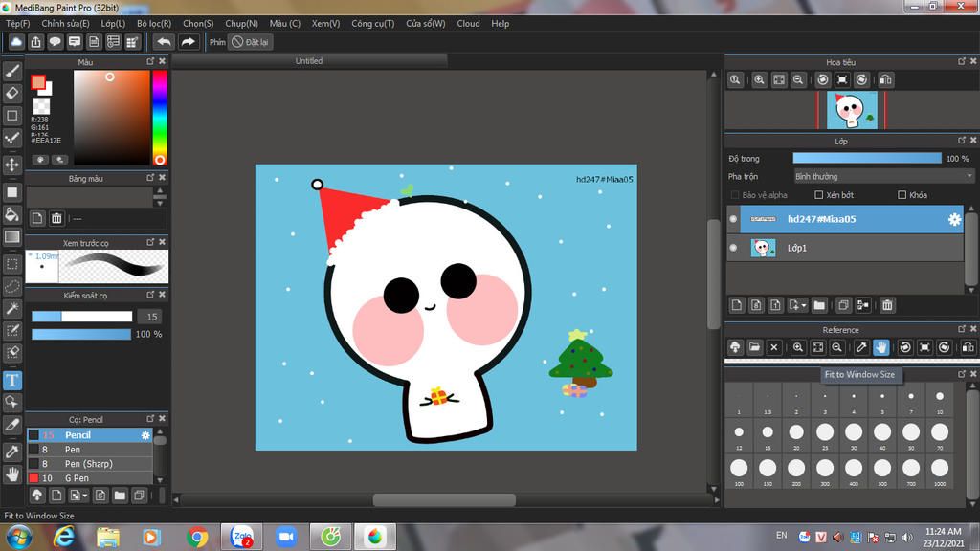Open the Pha trộn blend mode dropdown
The width and height of the screenshot is (980, 551).
883,177
